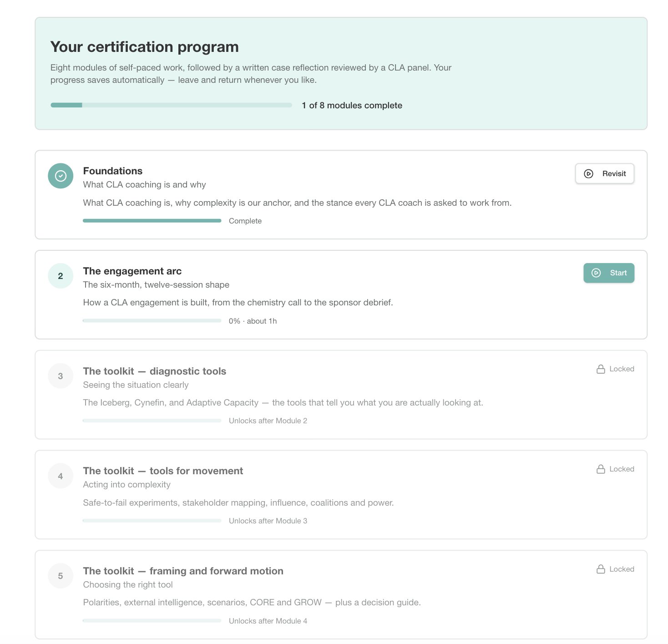Click the overall program progress bar
Viewport: 668px width, 644px height.
click(x=171, y=105)
